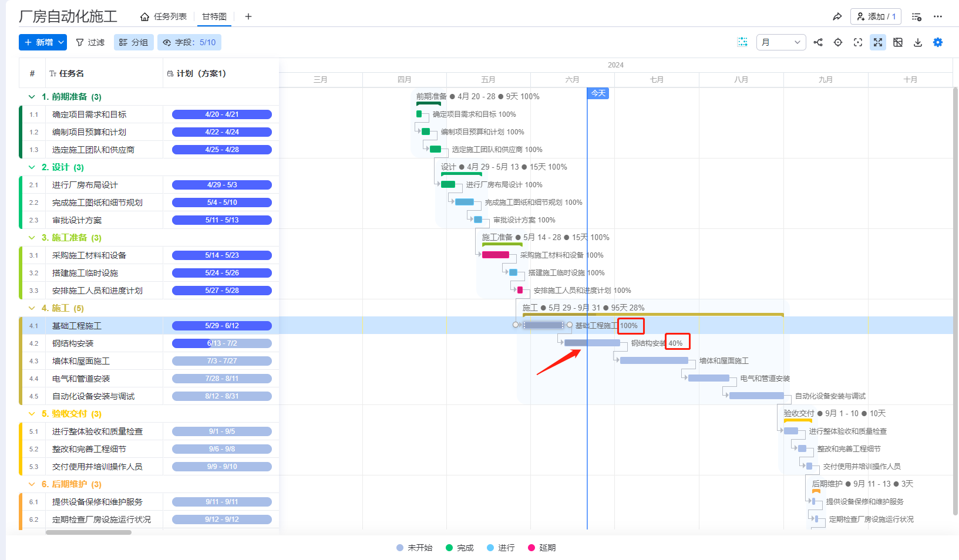Click the plus icon to add a view
This screenshot has height=560, width=959.
pos(248,16)
